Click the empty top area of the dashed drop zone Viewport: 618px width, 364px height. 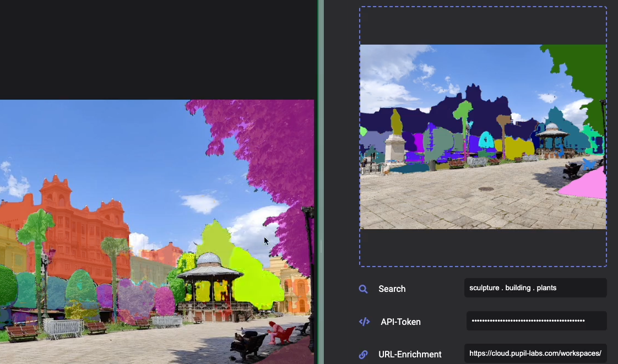point(483,25)
